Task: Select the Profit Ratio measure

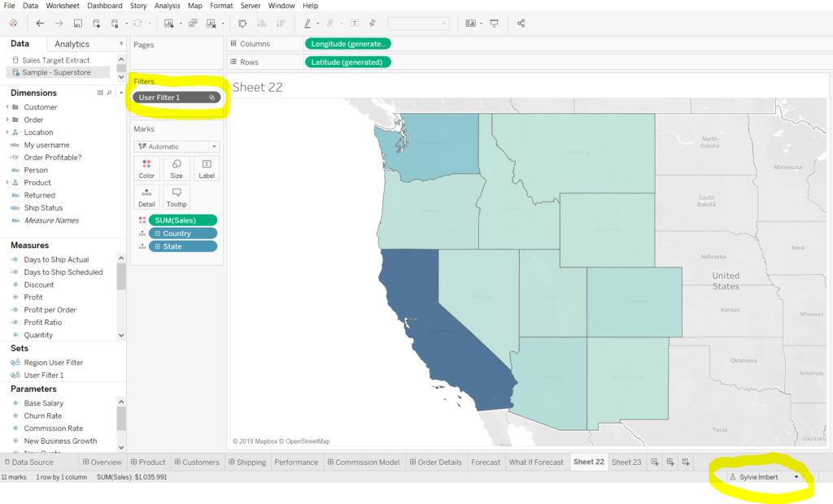Action: [x=42, y=323]
